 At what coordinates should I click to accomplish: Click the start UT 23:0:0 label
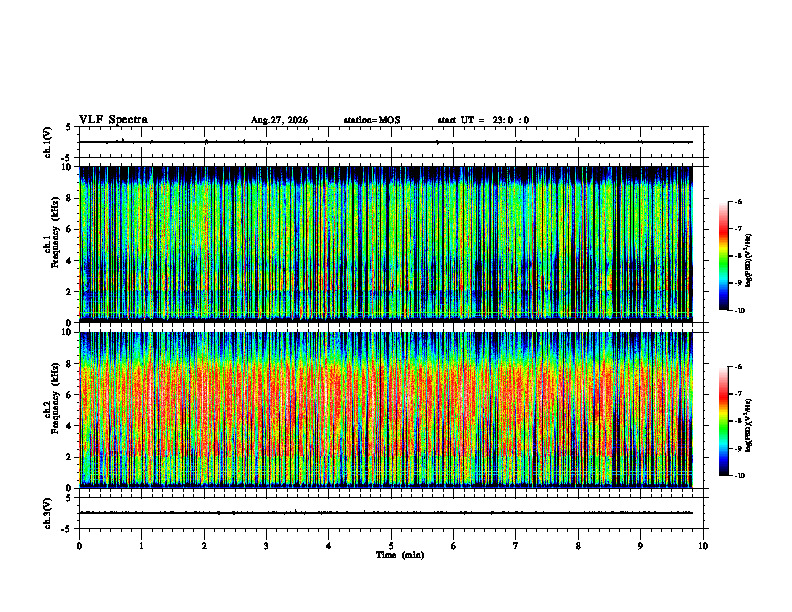[x=483, y=120]
